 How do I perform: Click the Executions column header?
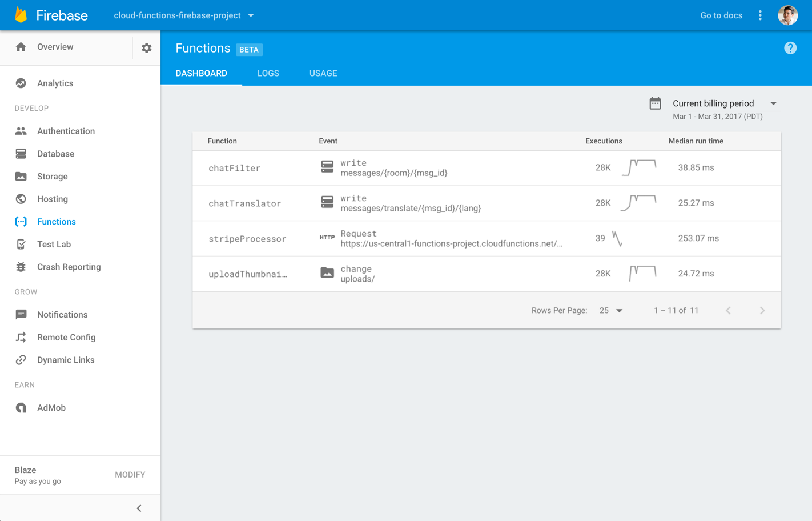click(x=604, y=141)
